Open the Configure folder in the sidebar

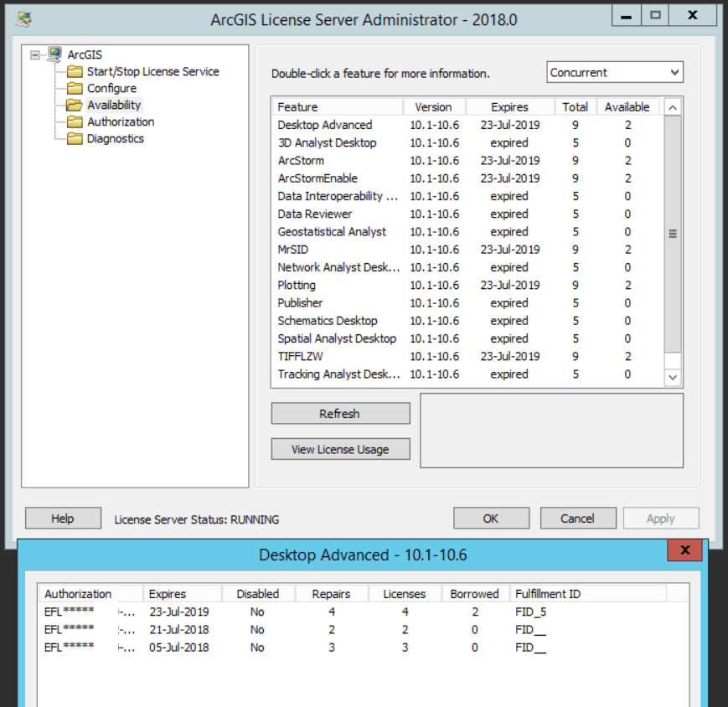click(111, 87)
